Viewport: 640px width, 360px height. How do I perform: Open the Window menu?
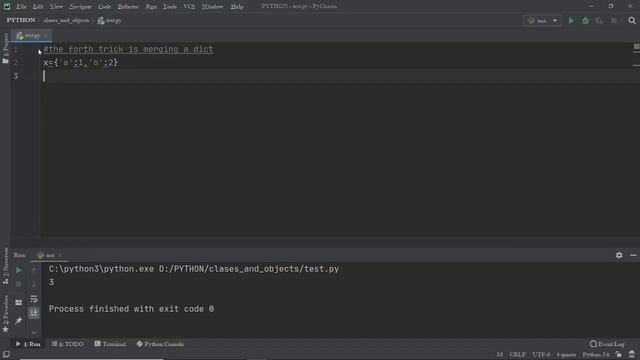[x=213, y=7]
